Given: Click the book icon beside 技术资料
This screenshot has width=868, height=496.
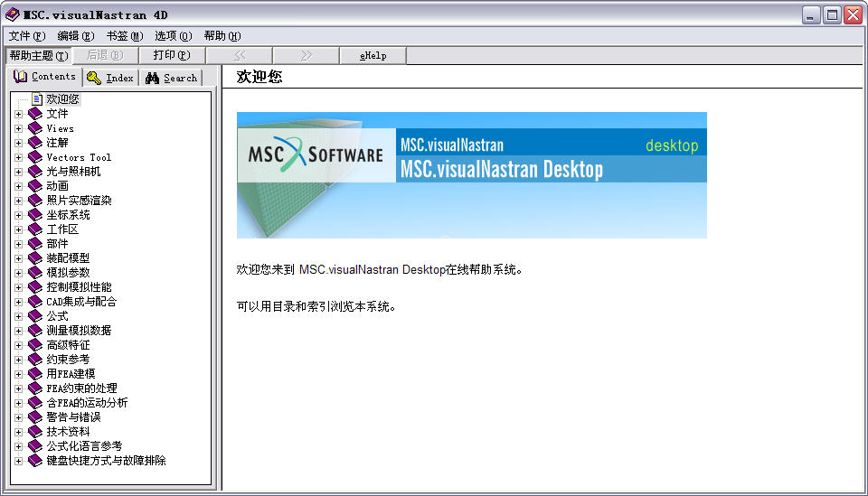Looking at the screenshot, I should coord(35,432).
